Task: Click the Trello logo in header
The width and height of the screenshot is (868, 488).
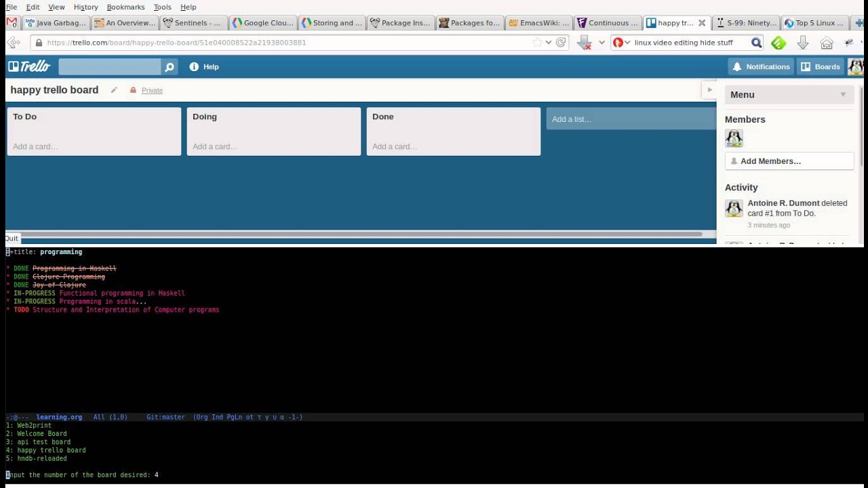Action: 29,66
